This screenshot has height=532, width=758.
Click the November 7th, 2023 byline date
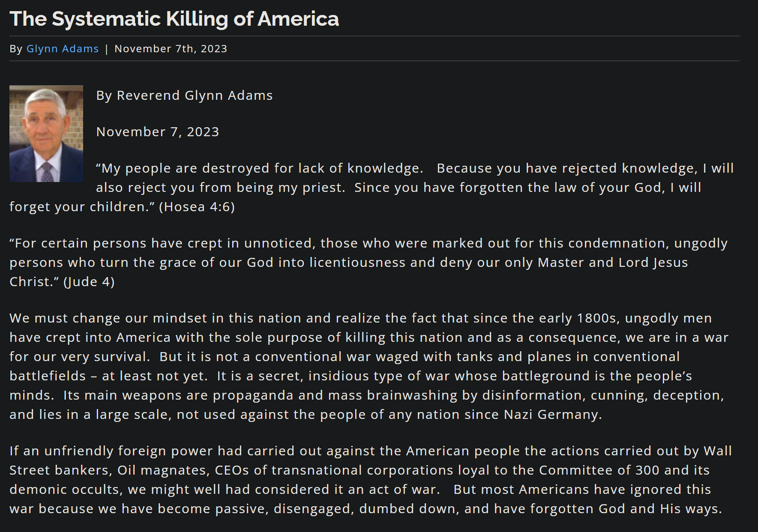pos(171,49)
